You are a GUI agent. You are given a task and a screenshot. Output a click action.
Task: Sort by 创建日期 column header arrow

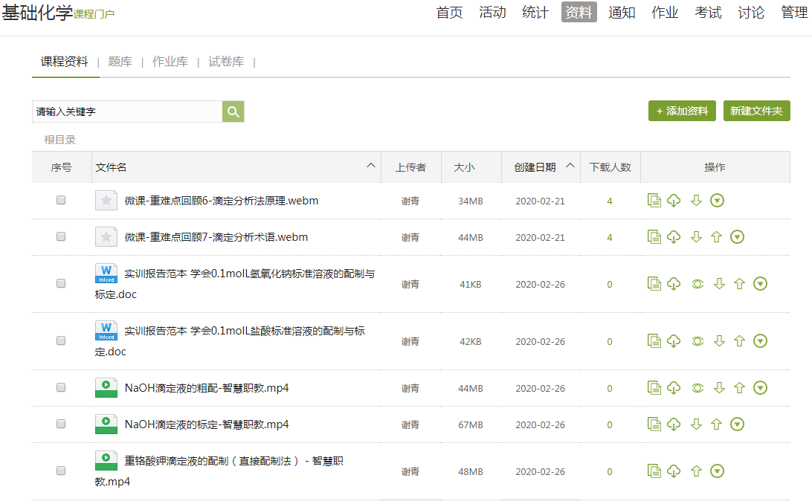click(570, 166)
